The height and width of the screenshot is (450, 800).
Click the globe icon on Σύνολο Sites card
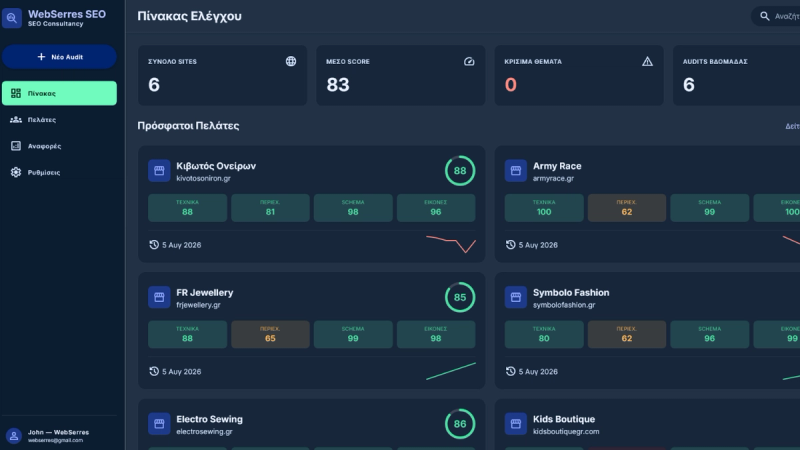point(291,61)
